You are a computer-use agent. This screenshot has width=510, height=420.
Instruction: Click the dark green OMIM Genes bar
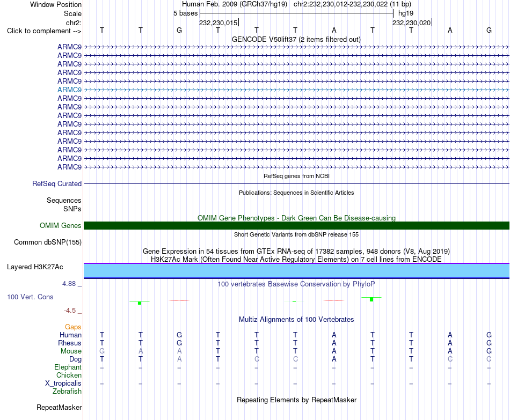296,226
